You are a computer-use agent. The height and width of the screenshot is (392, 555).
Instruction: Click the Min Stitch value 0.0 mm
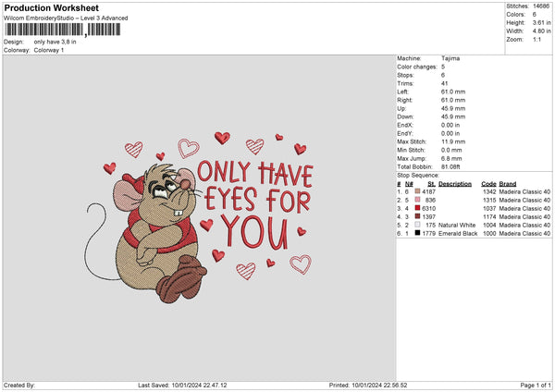point(451,150)
